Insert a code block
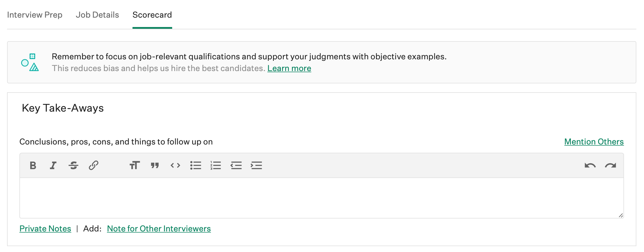This screenshot has height=252, width=644. coord(175,166)
